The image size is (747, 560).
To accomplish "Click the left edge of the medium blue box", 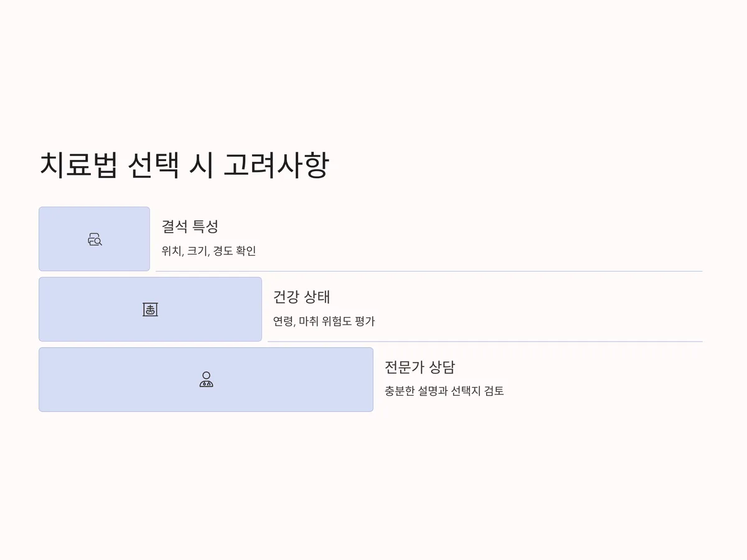I will pos(40,309).
